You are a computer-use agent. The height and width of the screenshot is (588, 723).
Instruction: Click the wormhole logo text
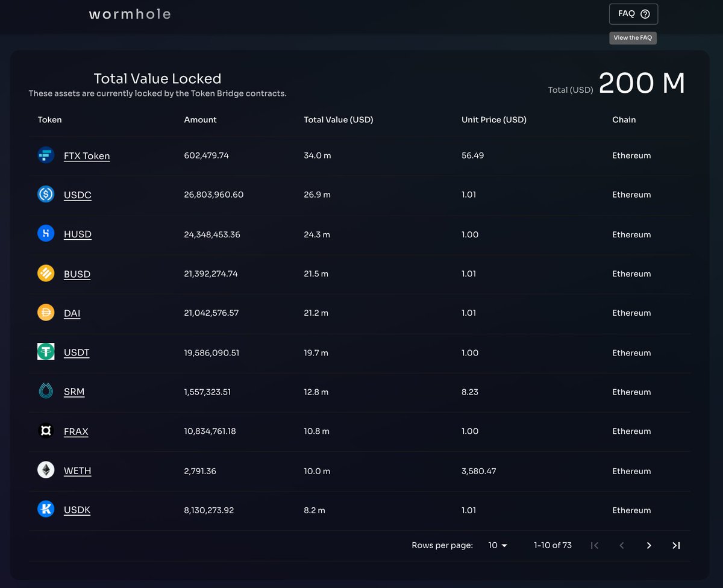pos(130,14)
